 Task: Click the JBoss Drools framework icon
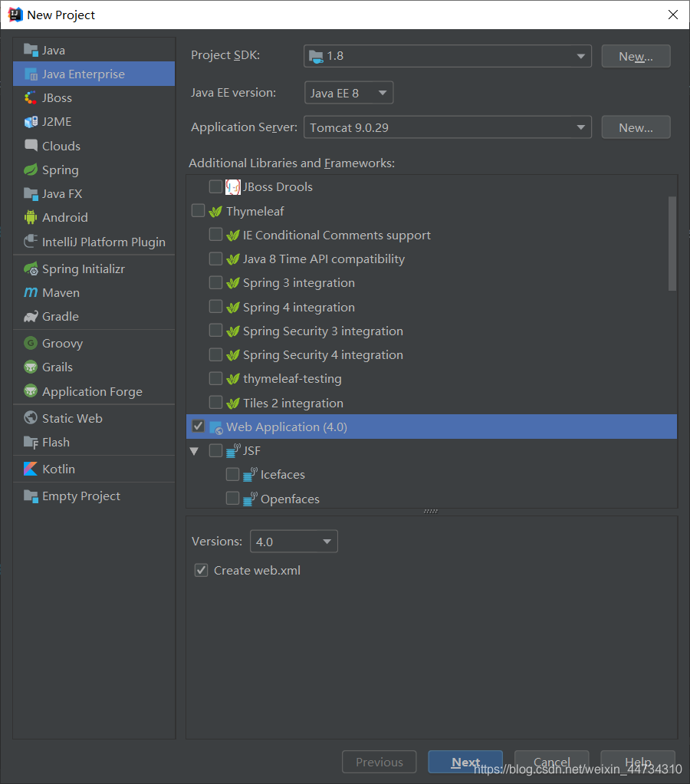click(x=233, y=187)
